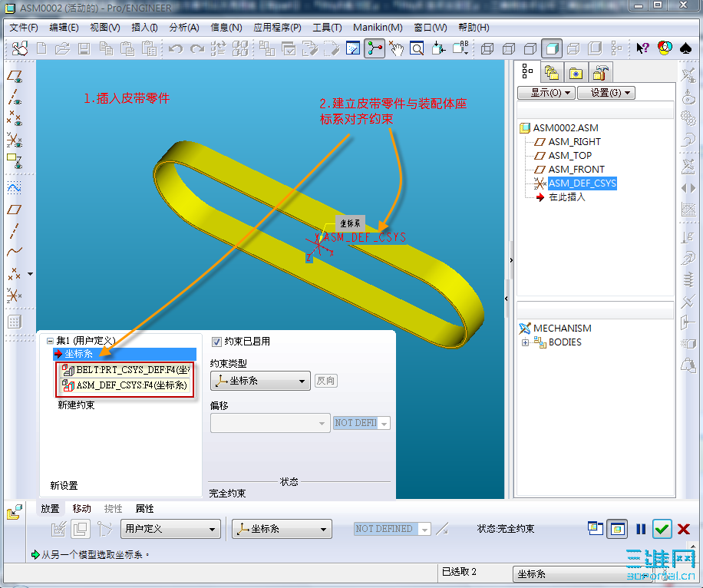Open the 文件(F) menu
This screenshot has width=703, height=588.
pyautogui.click(x=24, y=28)
